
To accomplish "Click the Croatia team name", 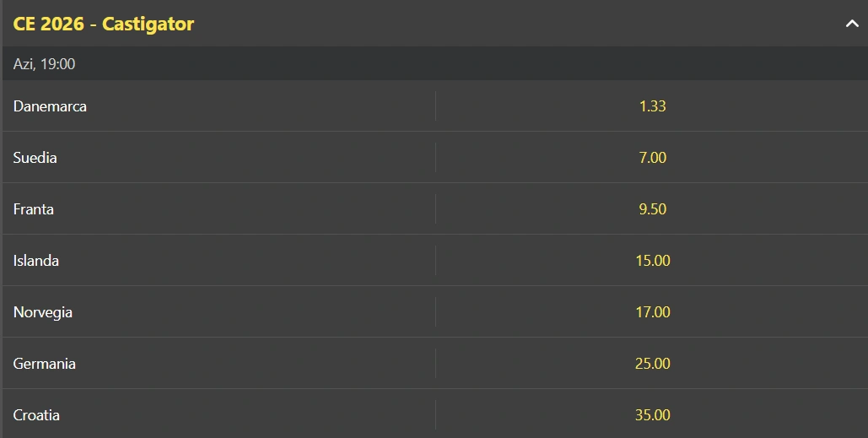I will point(36,415).
